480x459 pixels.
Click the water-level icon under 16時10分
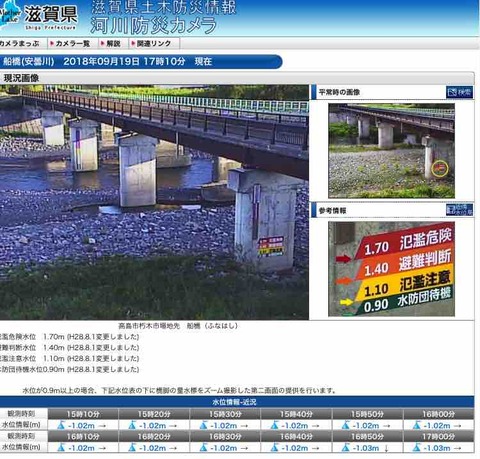[x=61, y=448]
